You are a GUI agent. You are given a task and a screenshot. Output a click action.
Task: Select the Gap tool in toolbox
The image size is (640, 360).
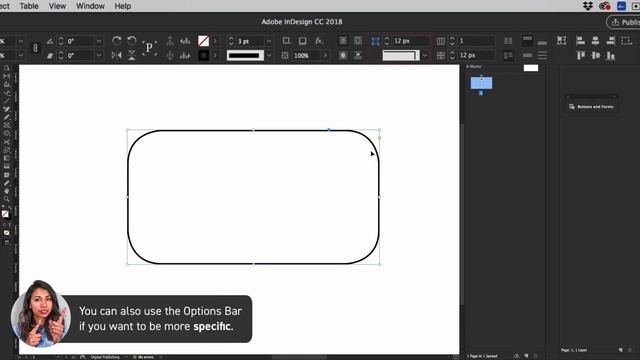point(7,76)
